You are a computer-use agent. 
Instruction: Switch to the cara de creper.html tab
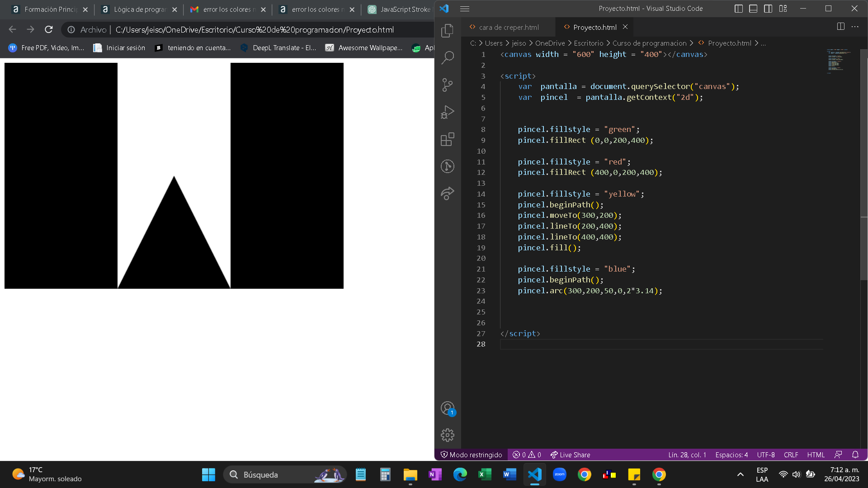tap(509, 27)
